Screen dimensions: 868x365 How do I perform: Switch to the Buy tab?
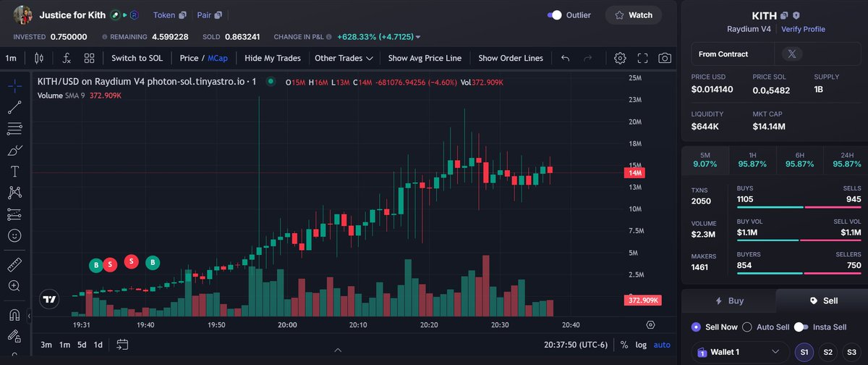(728, 301)
